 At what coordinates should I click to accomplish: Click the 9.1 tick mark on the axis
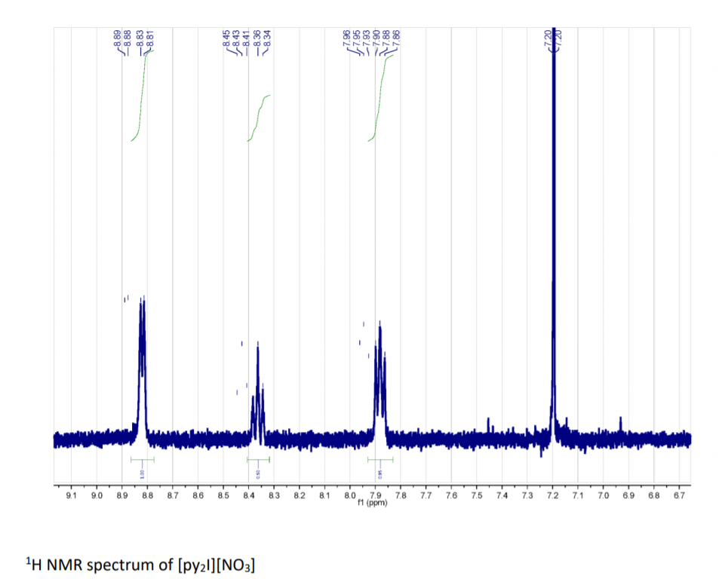pos(70,489)
